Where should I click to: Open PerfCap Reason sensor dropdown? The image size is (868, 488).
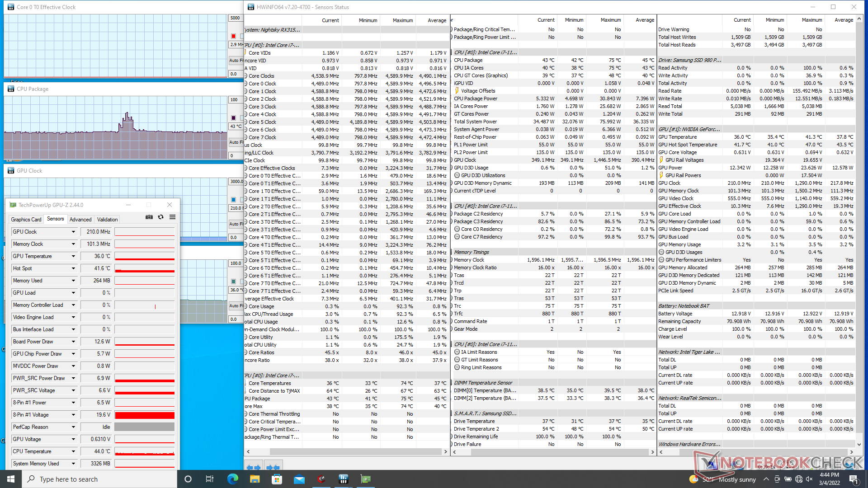(73, 427)
